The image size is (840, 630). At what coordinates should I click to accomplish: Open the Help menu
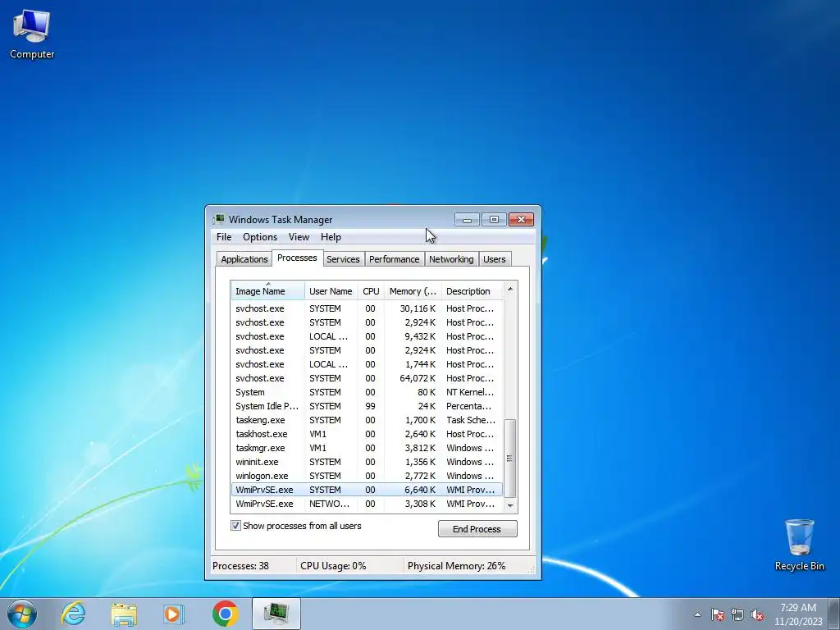pyautogui.click(x=331, y=237)
